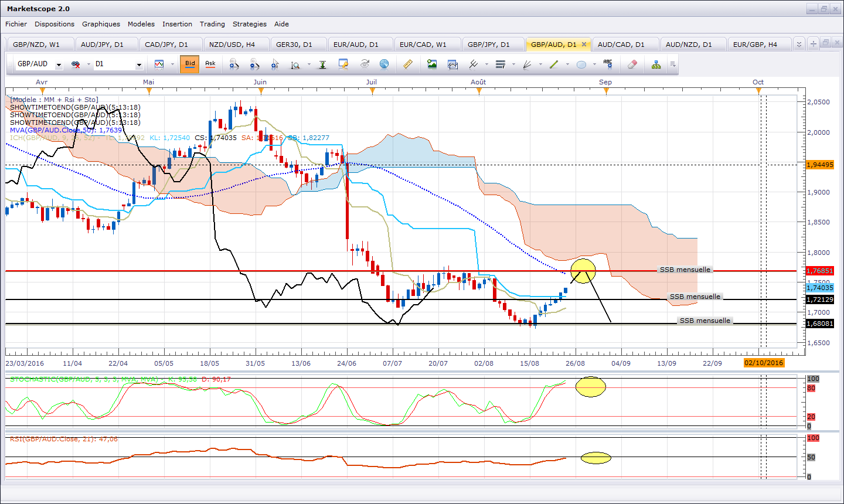Click the eye visibility icon
The height and width of the screenshot is (504, 844).
coord(365,64)
